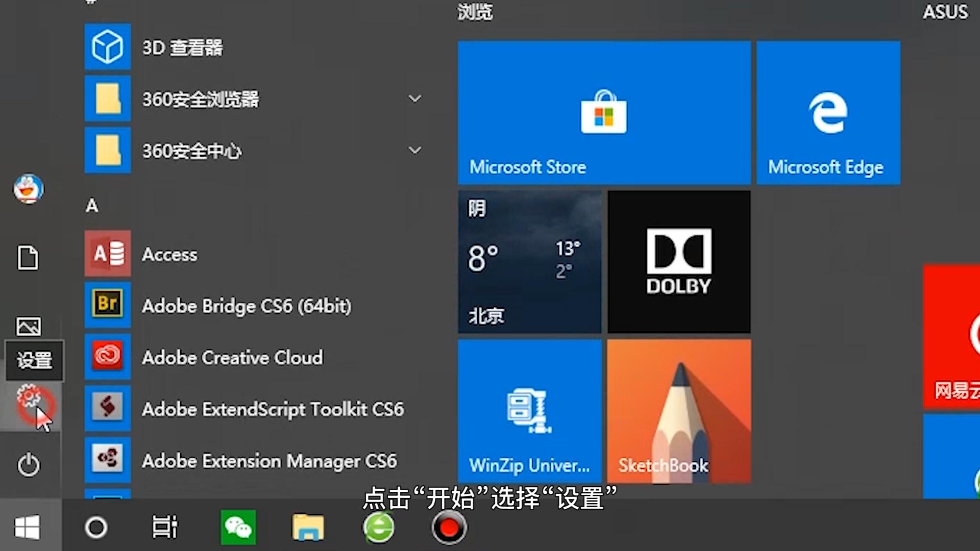Open Task View in the taskbar
This screenshot has width=980, height=551.
click(x=165, y=527)
